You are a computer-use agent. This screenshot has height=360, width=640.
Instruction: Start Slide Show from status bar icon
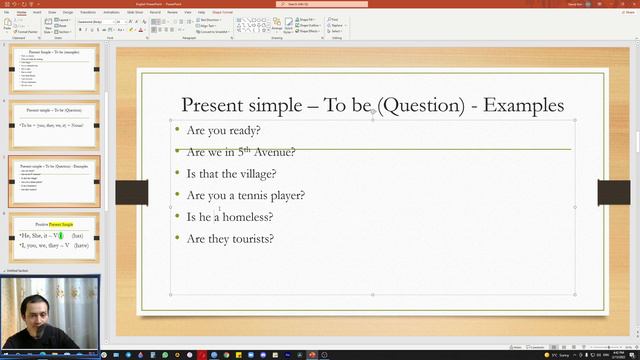(584, 347)
